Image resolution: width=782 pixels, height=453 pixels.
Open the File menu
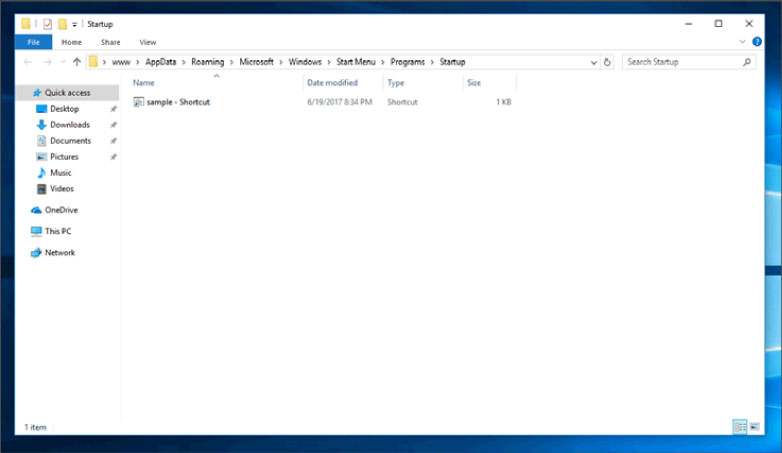coord(33,42)
